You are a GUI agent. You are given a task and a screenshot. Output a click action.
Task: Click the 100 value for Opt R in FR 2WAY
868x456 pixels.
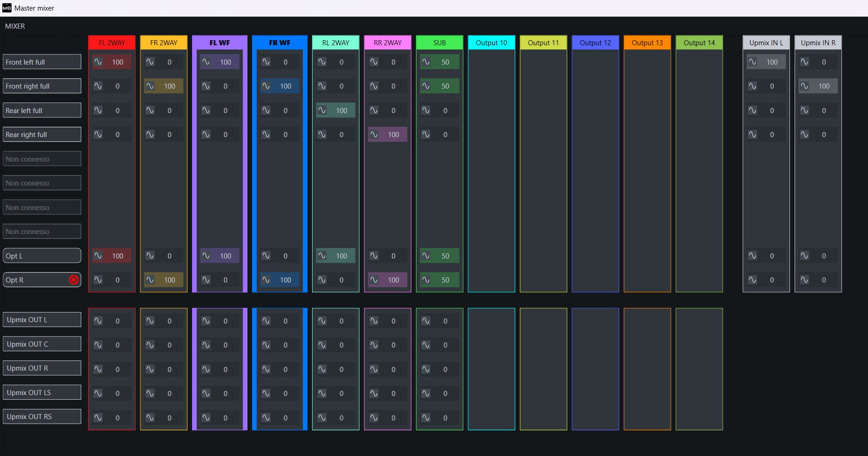tap(169, 280)
